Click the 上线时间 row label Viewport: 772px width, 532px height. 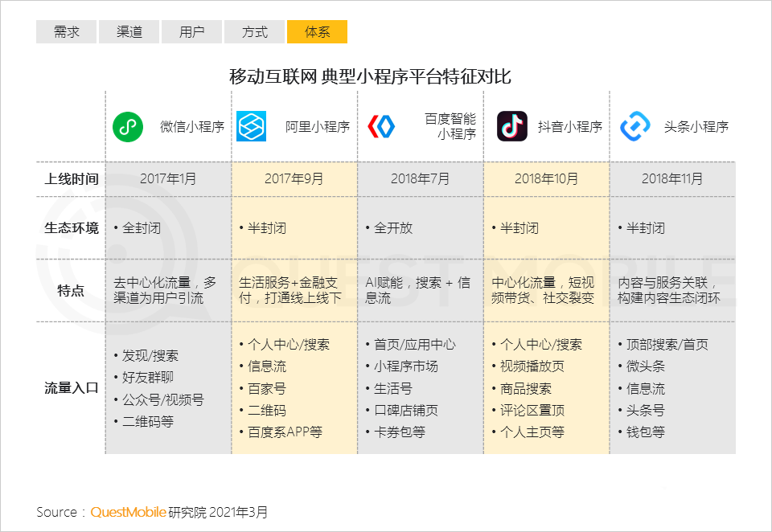click(x=72, y=179)
